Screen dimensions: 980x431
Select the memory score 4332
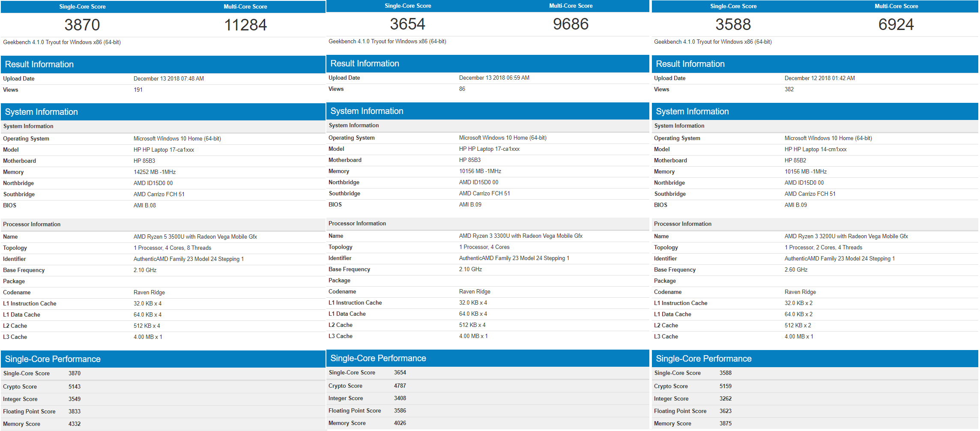[x=75, y=424]
